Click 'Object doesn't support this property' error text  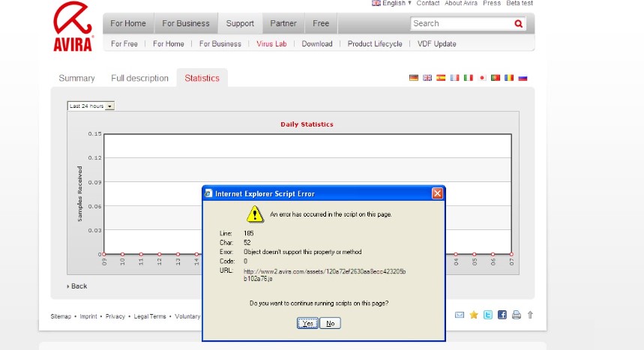coord(303,252)
